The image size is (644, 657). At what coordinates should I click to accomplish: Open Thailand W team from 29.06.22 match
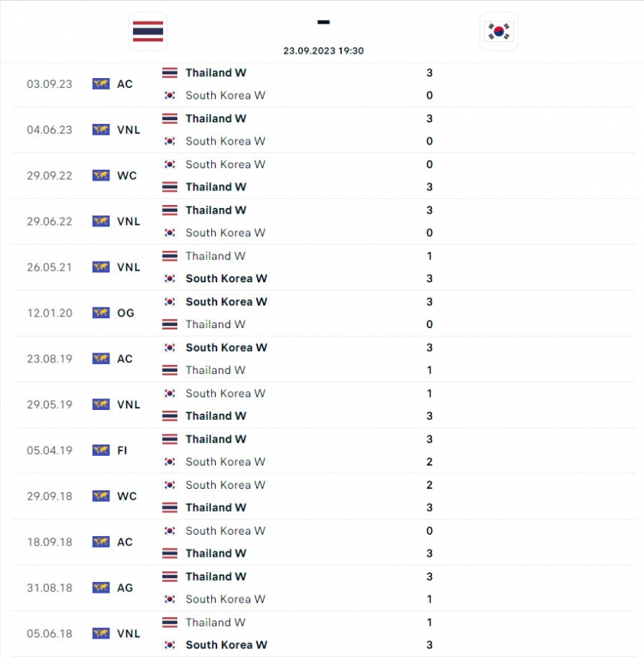tap(216, 210)
